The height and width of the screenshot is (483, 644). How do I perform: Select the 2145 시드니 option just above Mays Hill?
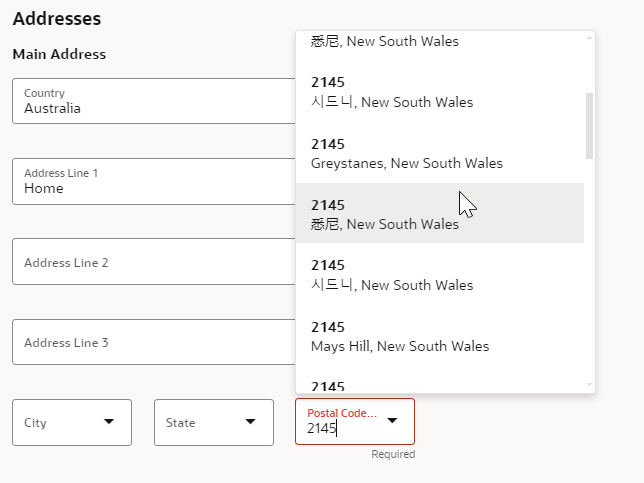(x=440, y=274)
